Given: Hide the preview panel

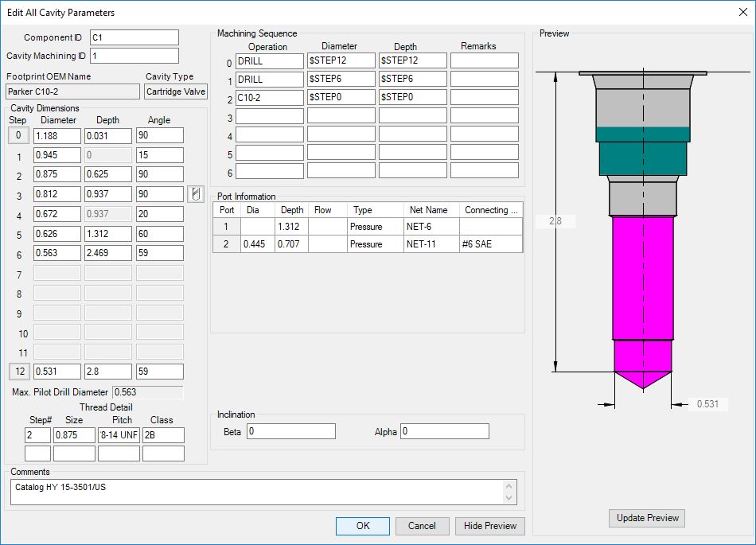Looking at the screenshot, I should coord(490,526).
